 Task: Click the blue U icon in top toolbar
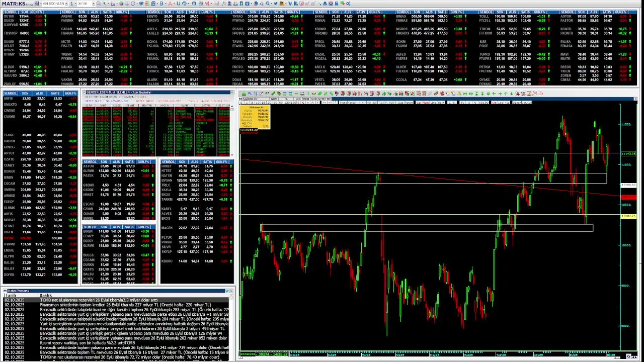[178, 4]
